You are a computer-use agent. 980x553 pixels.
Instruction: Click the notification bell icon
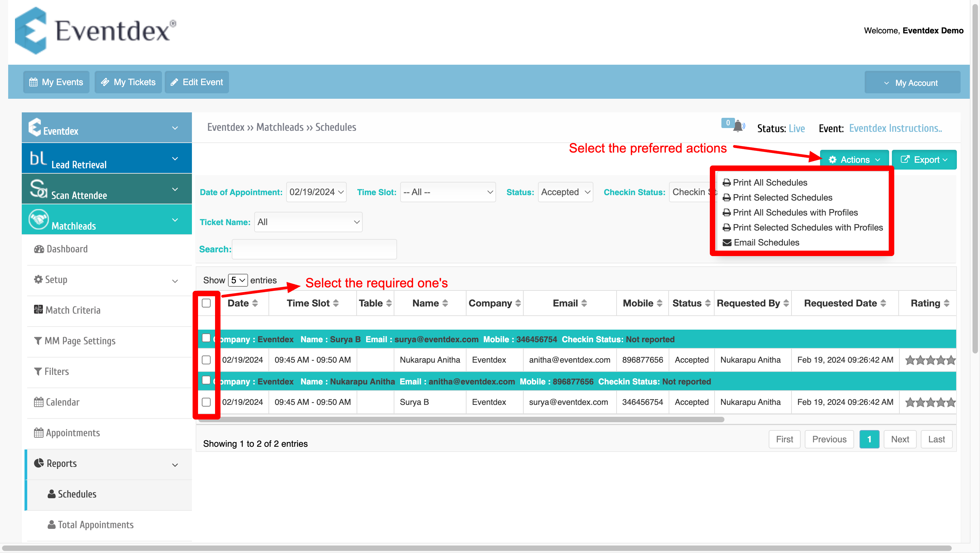coord(738,126)
